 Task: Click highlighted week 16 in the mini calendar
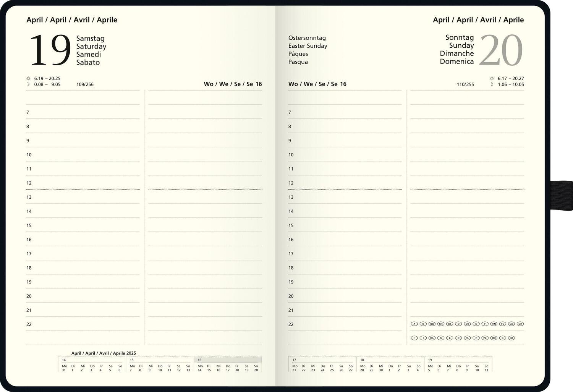click(228, 360)
